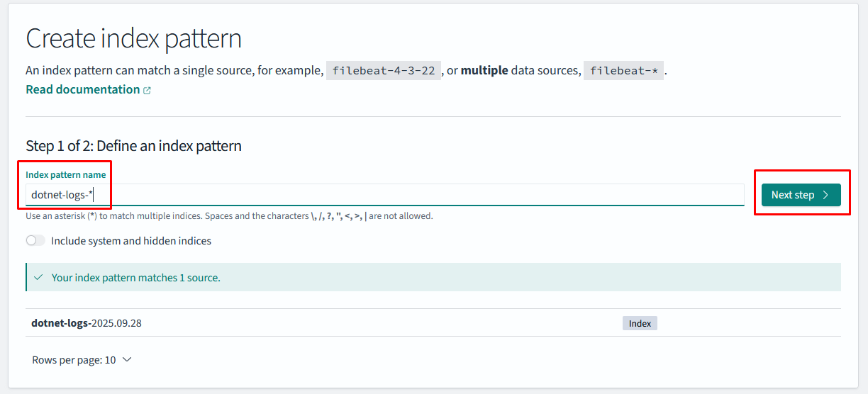Click the arrow icon on Next step
868x394 pixels.
[x=825, y=195]
